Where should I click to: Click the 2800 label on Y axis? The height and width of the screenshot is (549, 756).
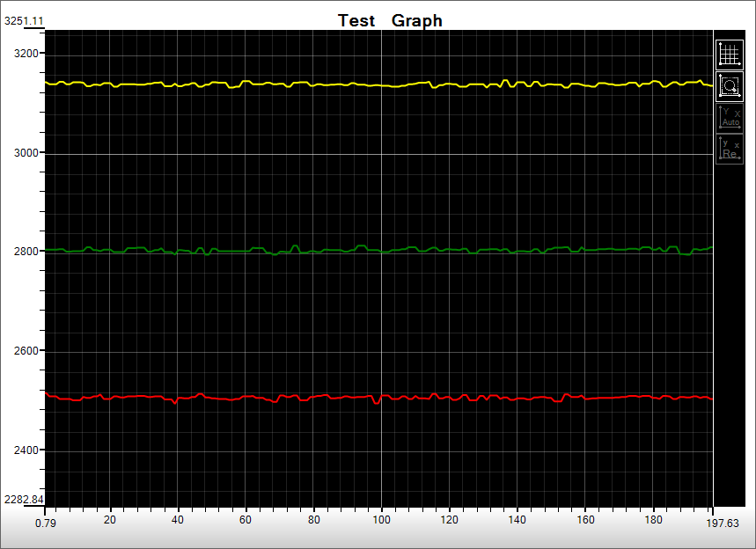(x=26, y=251)
